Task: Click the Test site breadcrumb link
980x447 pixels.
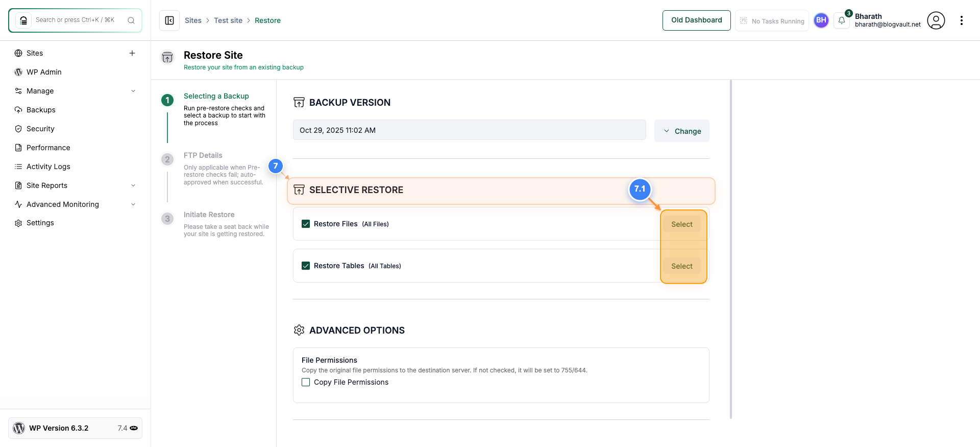Action: pos(228,20)
